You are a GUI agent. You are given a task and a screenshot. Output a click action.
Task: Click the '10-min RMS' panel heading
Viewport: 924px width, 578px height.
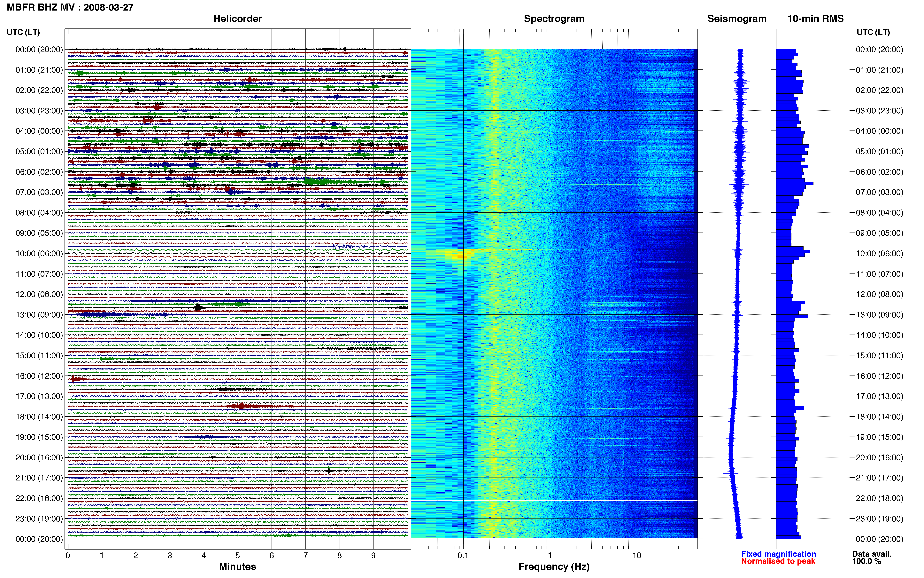(x=816, y=19)
